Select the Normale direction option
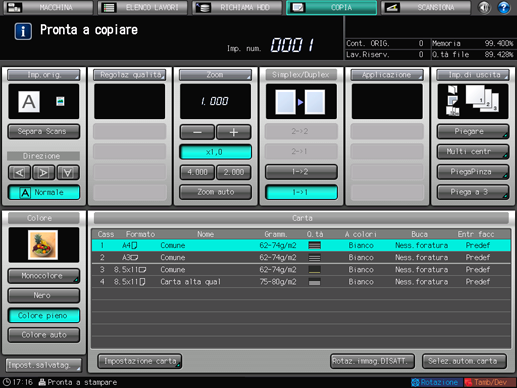Image resolution: width=517 pixels, height=388 pixels. coord(44,192)
